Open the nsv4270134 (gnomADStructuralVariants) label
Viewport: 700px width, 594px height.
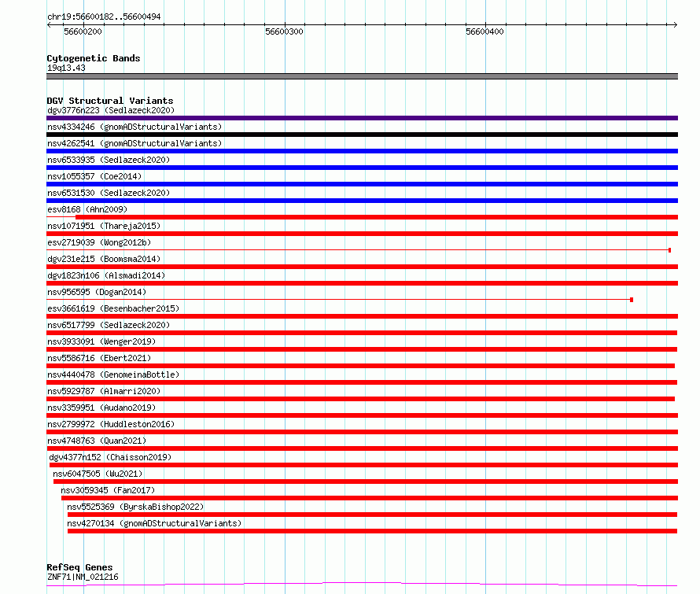click(x=154, y=523)
